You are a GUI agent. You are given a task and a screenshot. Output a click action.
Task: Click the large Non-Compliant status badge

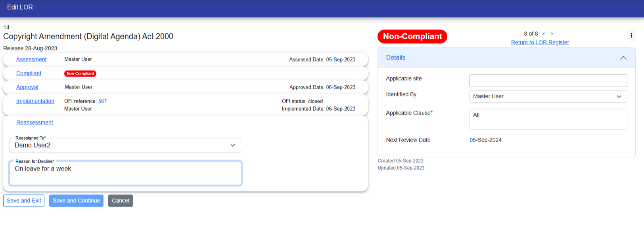[412, 36]
